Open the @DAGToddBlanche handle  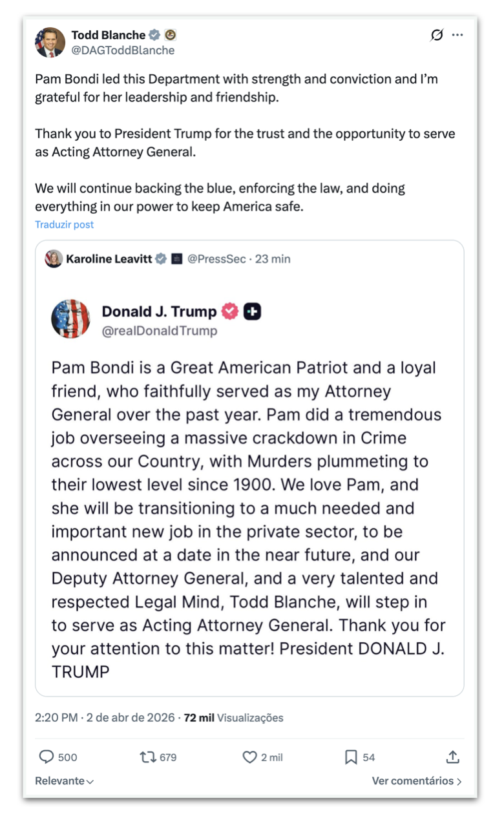point(123,50)
